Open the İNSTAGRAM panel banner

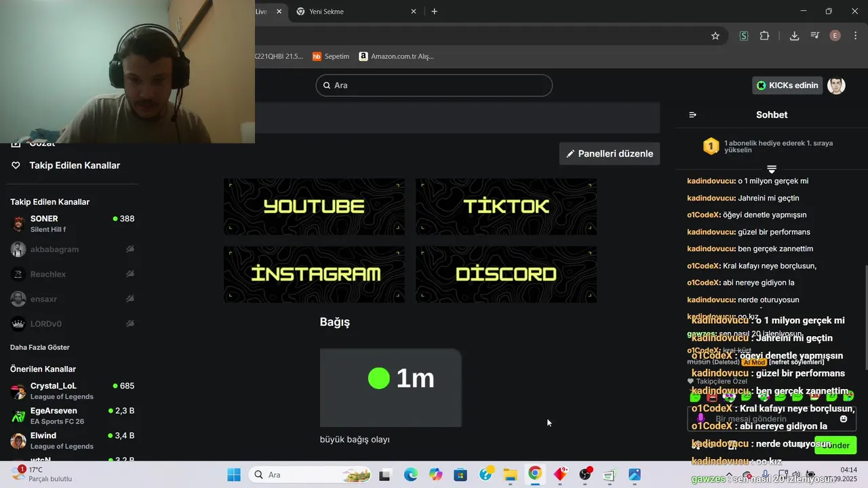[314, 274]
